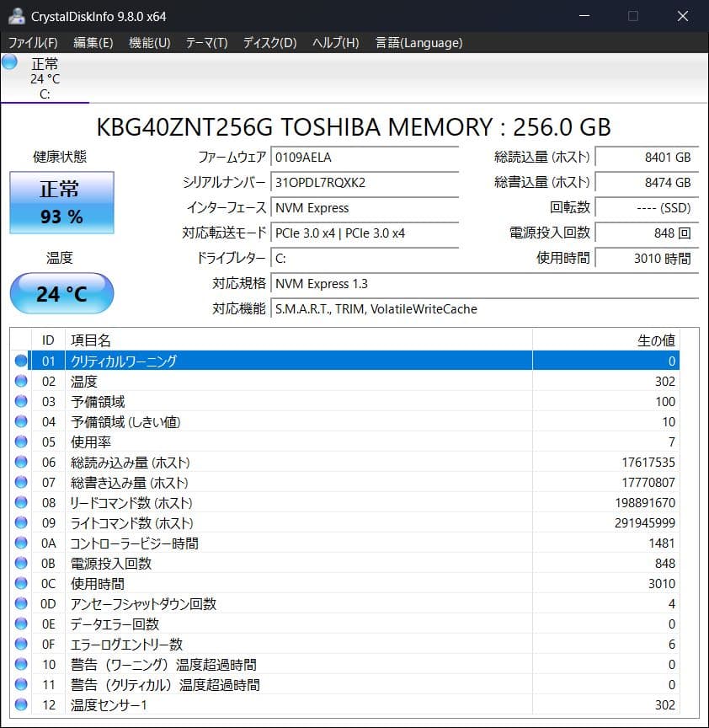Click the C: drive health icon above the drive label
Viewport: 709px width, 728px height.
(x=8, y=61)
